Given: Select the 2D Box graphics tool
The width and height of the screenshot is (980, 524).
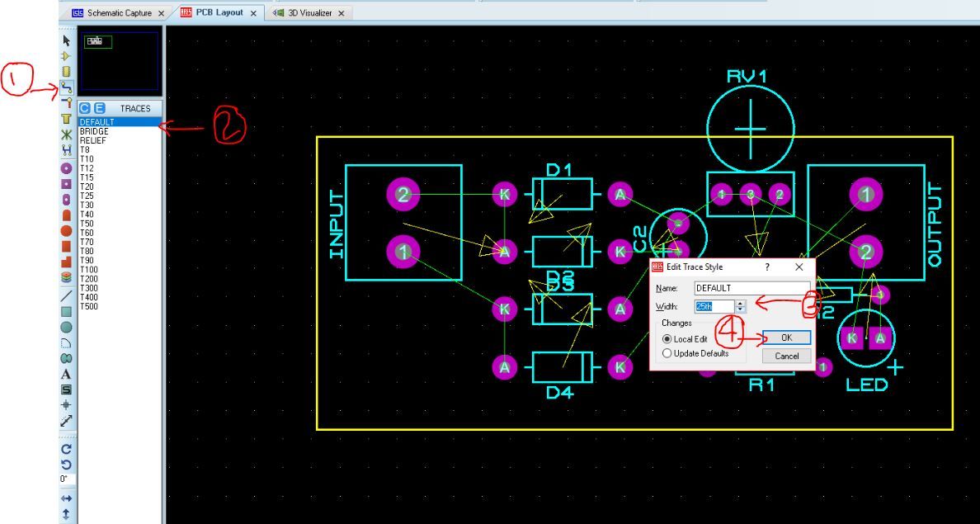Looking at the screenshot, I should pos(66,311).
